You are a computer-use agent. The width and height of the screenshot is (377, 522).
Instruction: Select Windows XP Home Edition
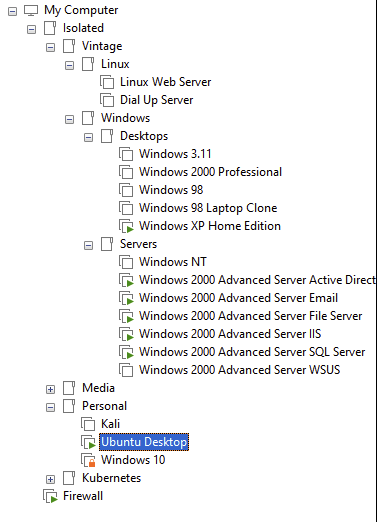(x=210, y=226)
